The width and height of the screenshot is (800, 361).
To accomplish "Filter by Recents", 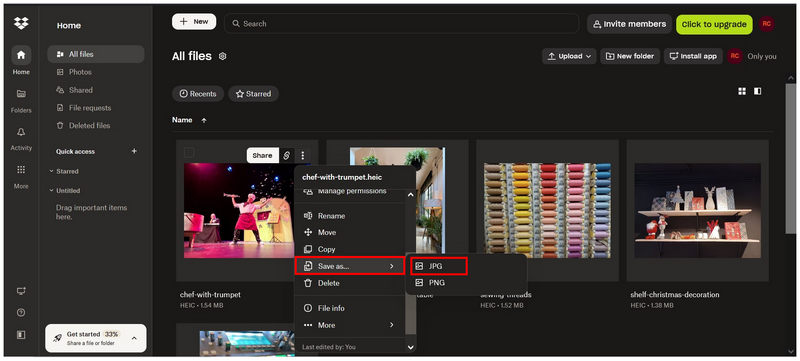I will (x=198, y=94).
